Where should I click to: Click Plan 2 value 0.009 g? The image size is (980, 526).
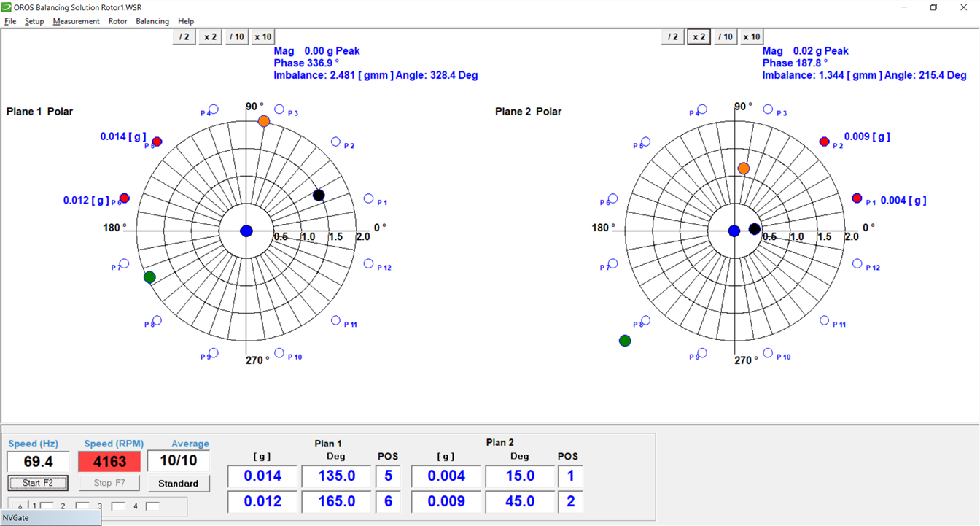click(x=446, y=502)
